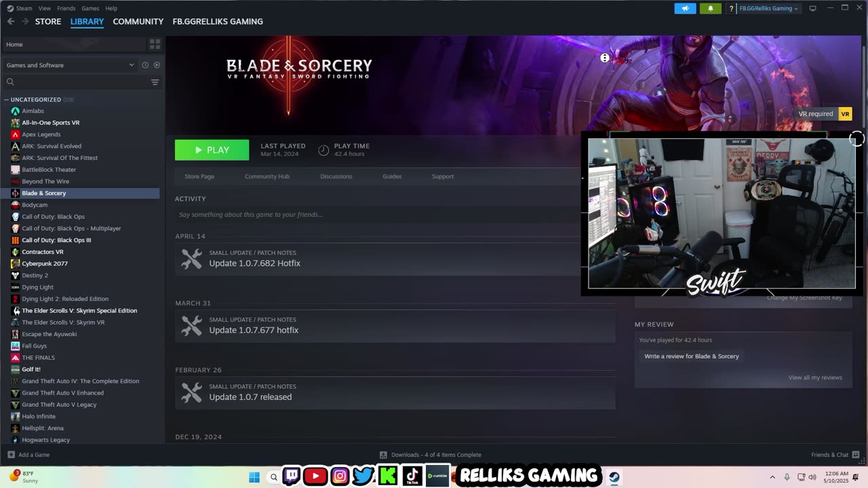Open the Discussions link

[x=336, y=176]
